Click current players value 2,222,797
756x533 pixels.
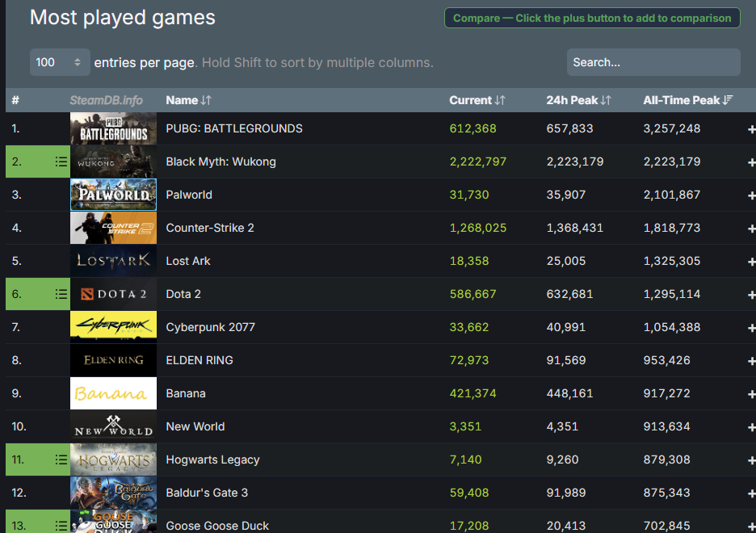[x=478, y=162]
